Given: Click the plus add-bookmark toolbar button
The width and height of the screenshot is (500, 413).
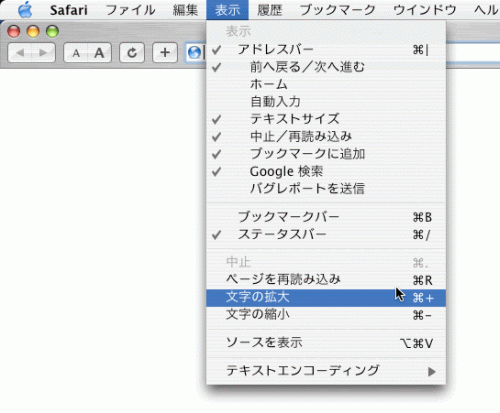Looking at the screenshot, I should coord(165,53).
